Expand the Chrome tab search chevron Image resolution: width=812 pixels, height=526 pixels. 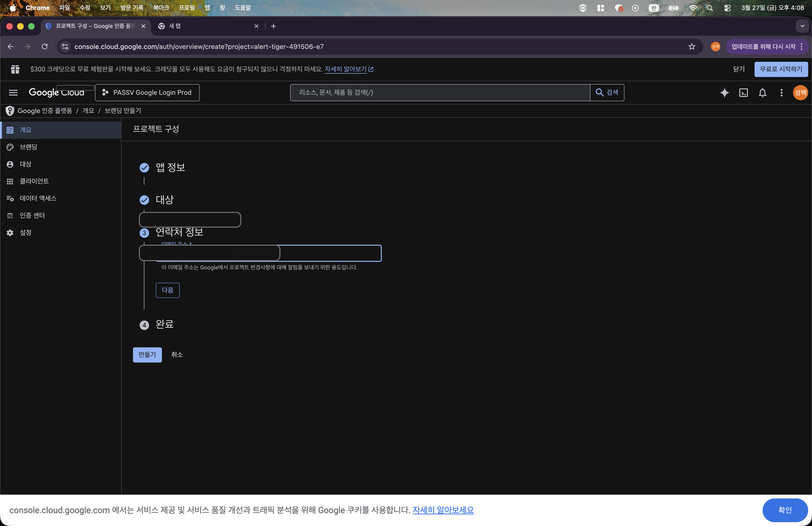click(802, 26)
